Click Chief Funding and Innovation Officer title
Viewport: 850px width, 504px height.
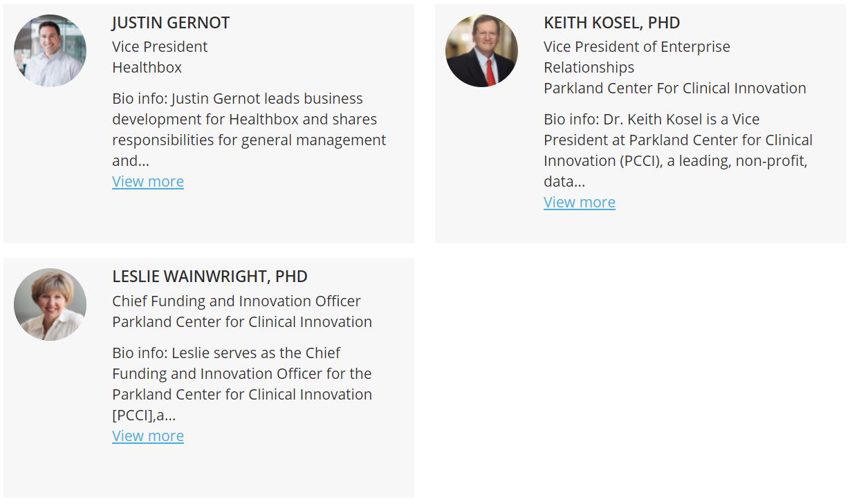(237, 301)
